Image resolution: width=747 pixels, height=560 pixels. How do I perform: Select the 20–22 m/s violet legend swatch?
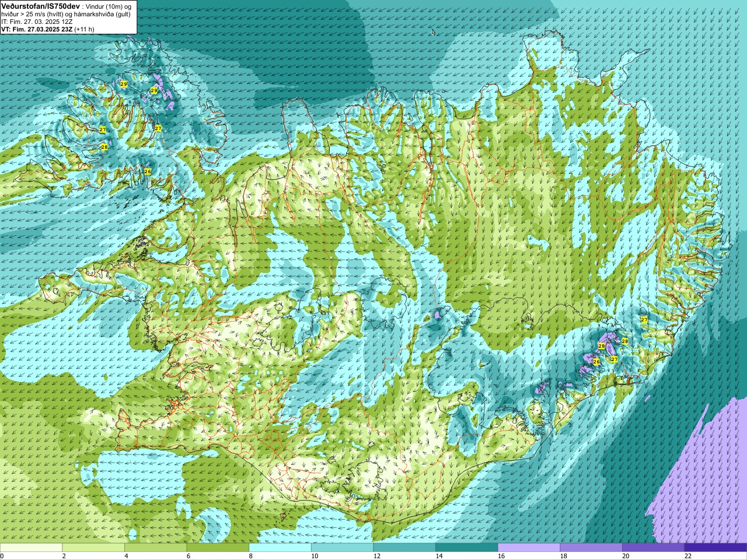tap(654, 548)
